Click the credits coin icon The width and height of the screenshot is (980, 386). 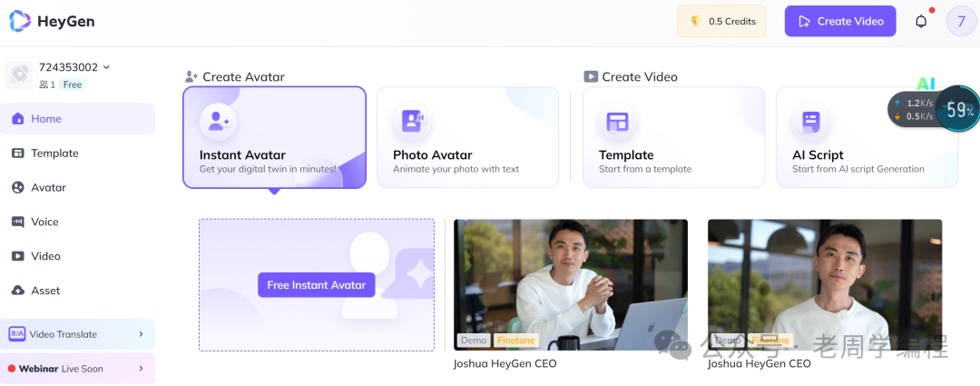695,21
